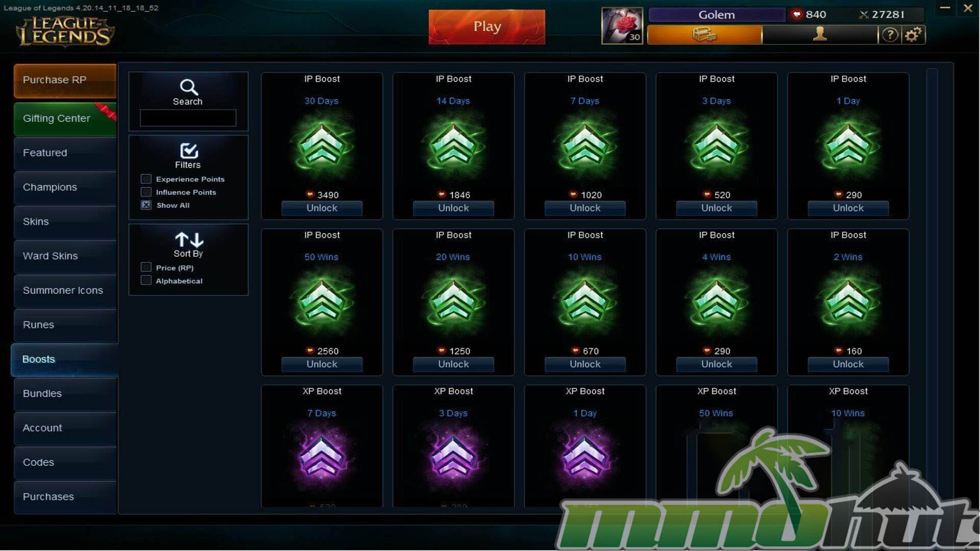
Task: Open the store treasure chest icon
Action: pos(704,35)
